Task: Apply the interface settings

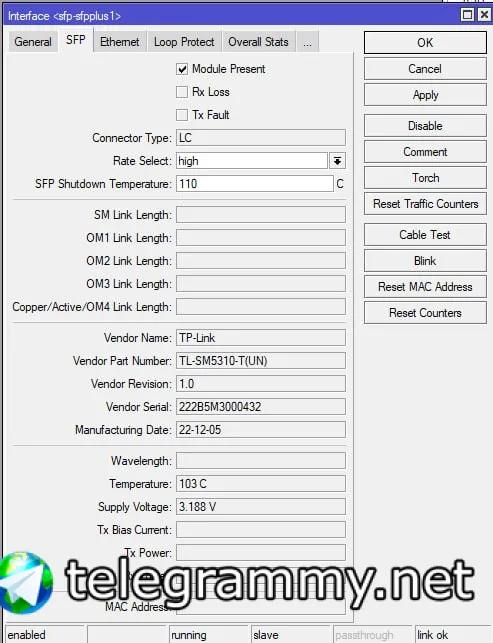Action: click(425, 95)
